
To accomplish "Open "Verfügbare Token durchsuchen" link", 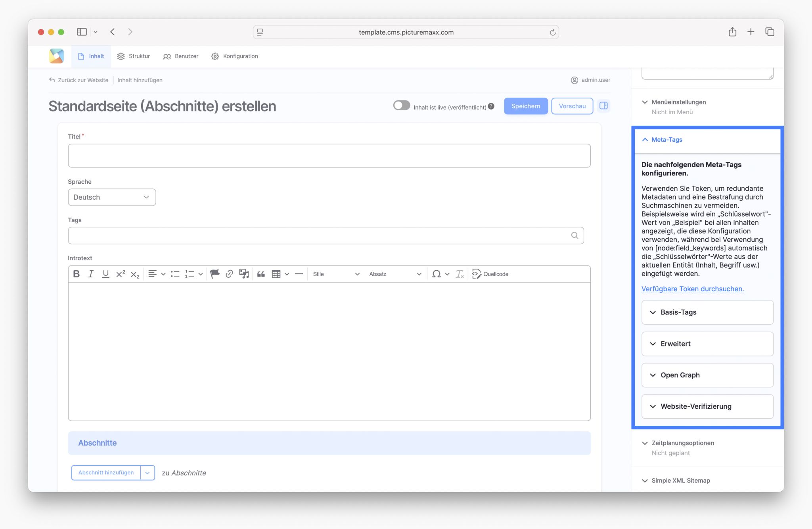I will coord(692,289).
